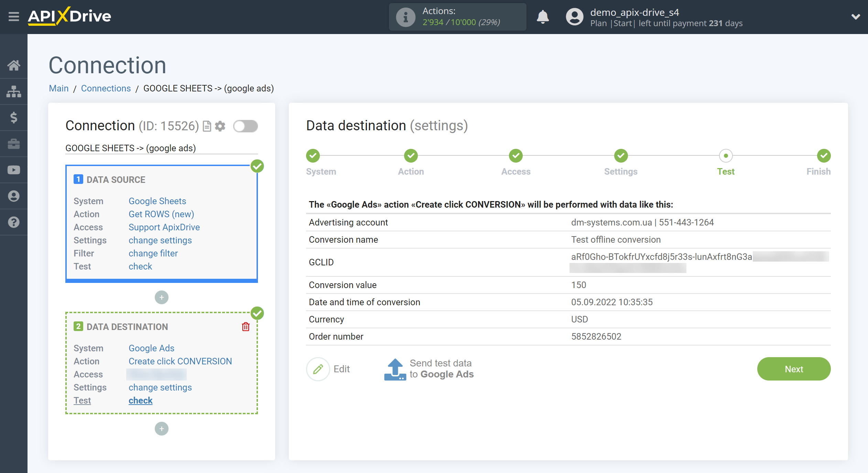Click Send test data to Google Ads

[429, 368]
